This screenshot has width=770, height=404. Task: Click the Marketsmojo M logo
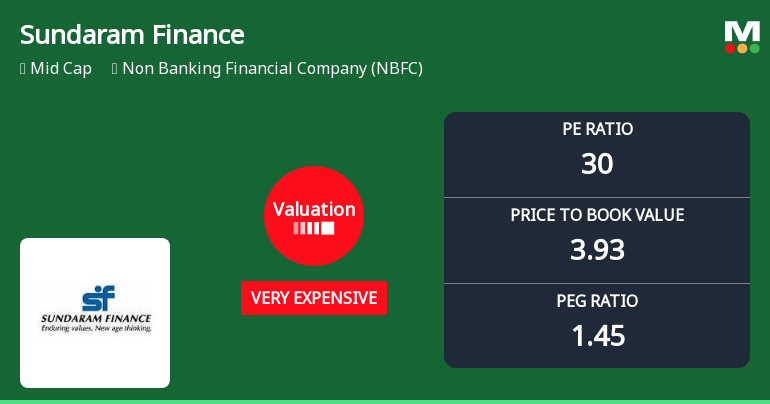point(742,30)
